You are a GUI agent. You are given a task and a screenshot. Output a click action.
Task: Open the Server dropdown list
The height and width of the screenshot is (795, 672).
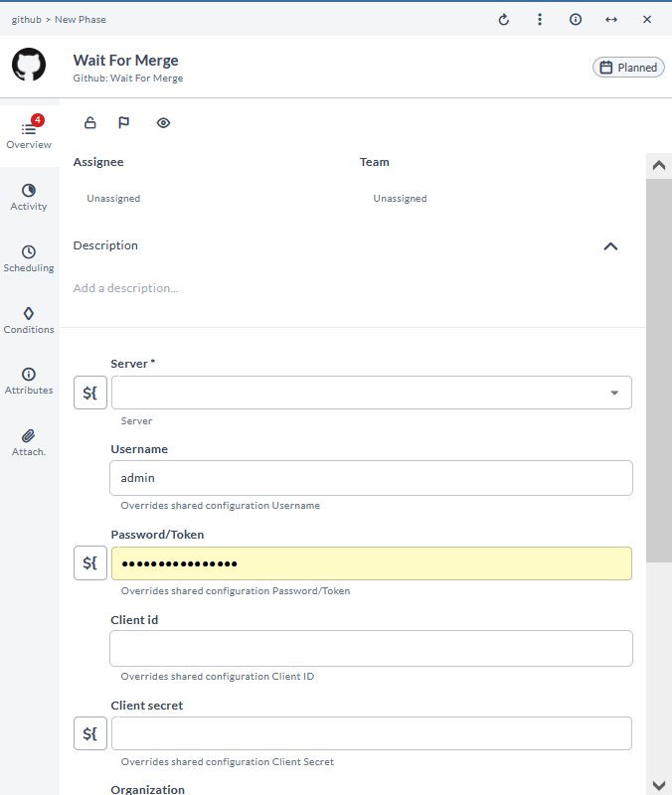click(x=613, y=393)
